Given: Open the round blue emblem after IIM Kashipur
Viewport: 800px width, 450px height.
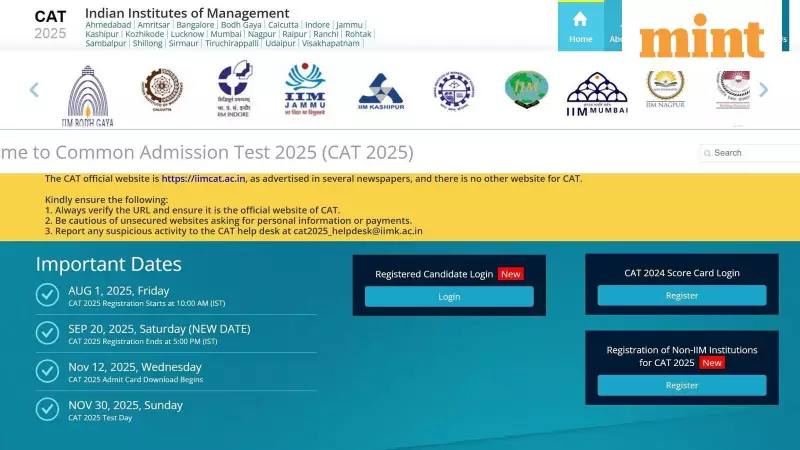Looking at the screenshot, I should point(454,91).
